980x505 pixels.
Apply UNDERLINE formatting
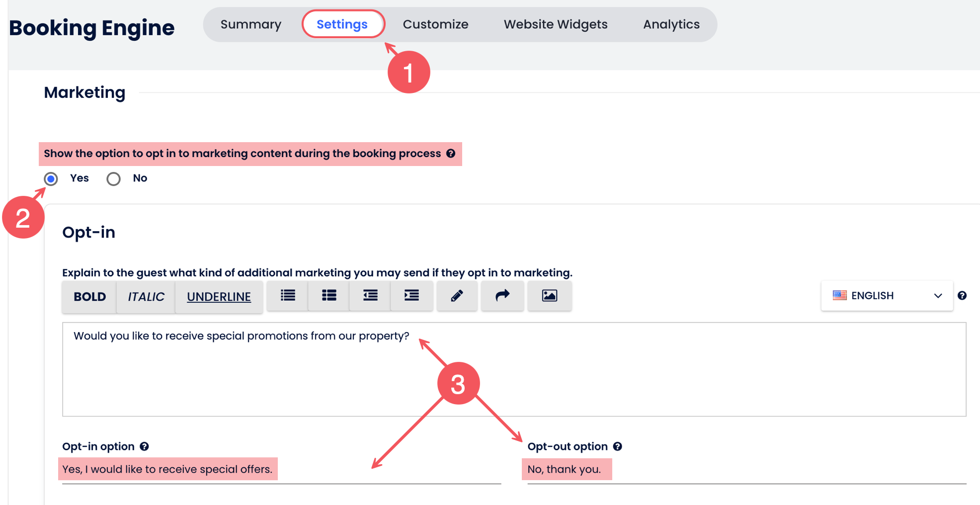coord(219,297)
